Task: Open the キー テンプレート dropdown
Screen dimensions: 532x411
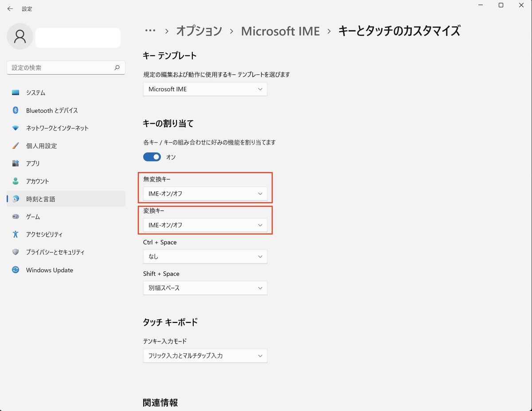Action: [205, 89]
